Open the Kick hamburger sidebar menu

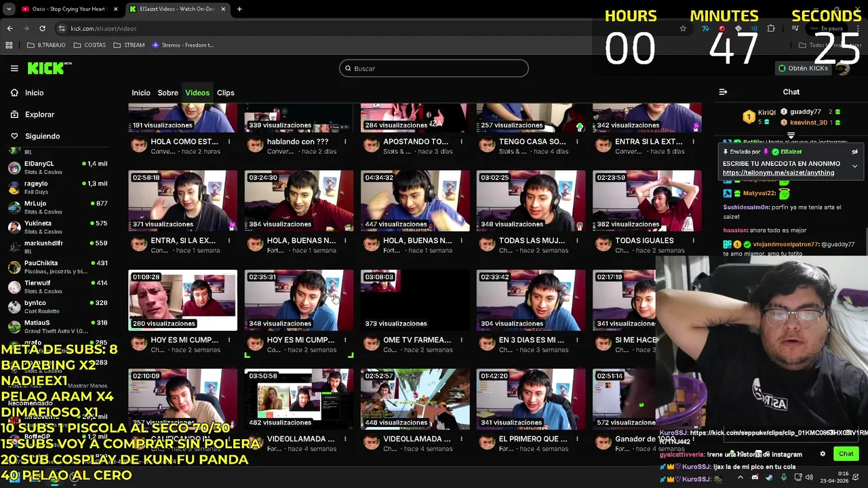[14, 68]
